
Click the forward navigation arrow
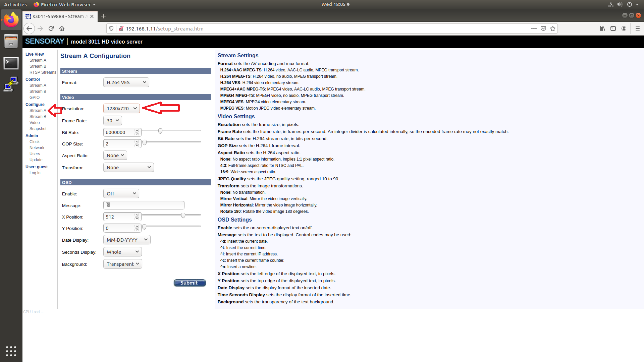(40, 28)
